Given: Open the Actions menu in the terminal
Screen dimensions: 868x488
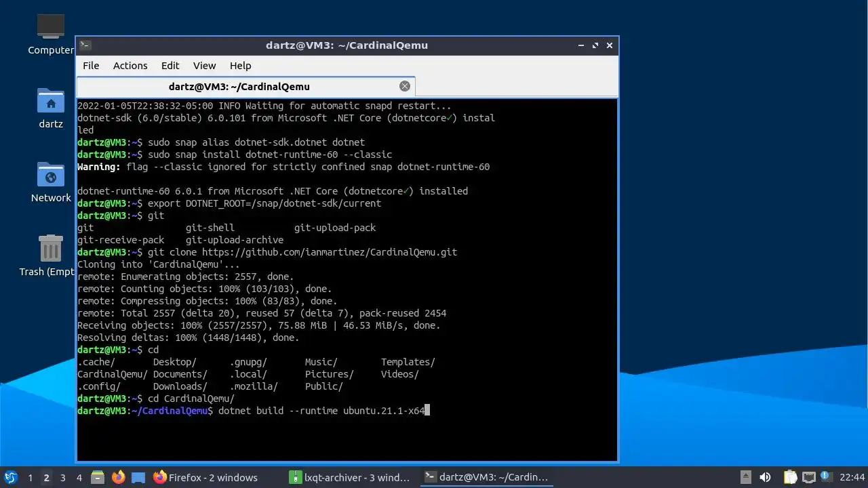Looking at the screenshot, I should 130,66.
